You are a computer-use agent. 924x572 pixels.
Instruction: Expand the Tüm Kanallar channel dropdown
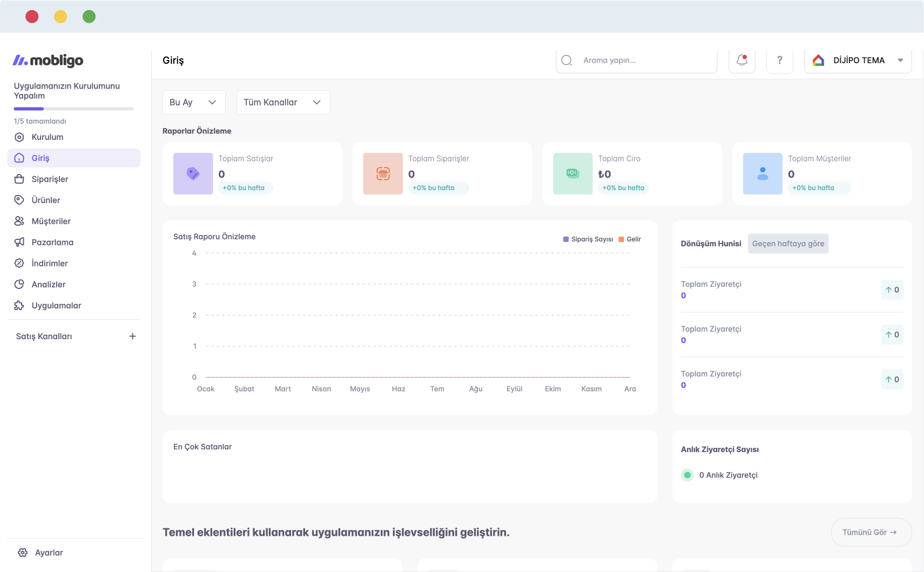click(282, 102)
